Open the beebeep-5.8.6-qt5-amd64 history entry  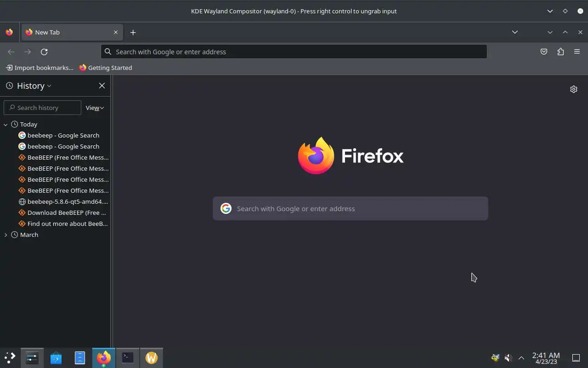[63, 201]
